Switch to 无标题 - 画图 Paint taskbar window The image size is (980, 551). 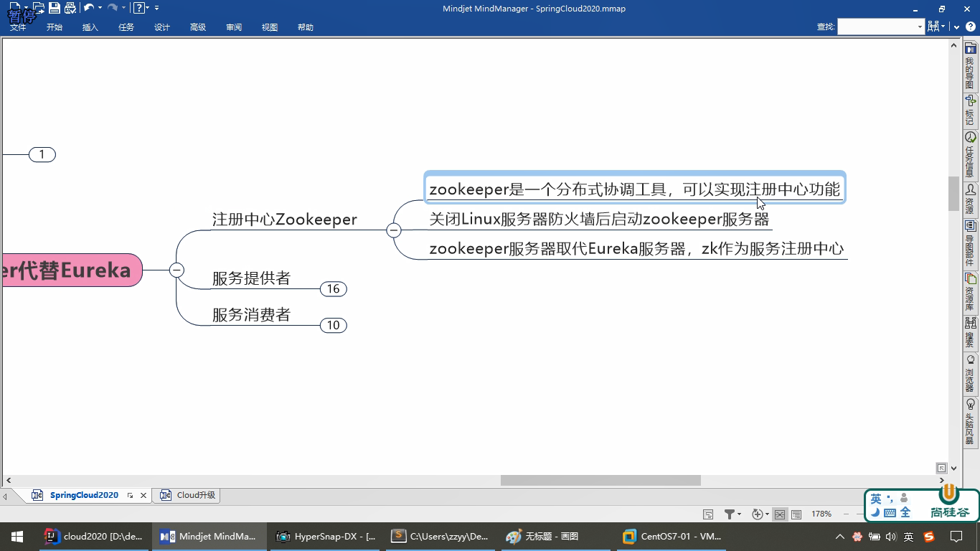click(557, 536)
